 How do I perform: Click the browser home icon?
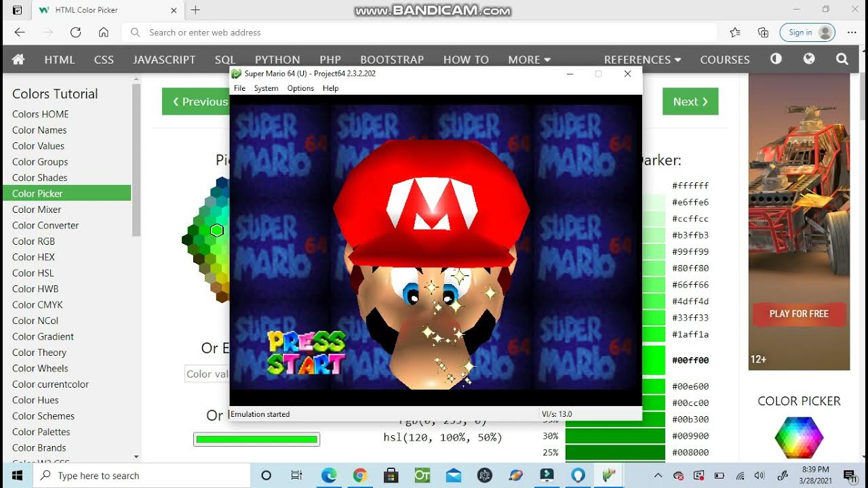point(104,33)
